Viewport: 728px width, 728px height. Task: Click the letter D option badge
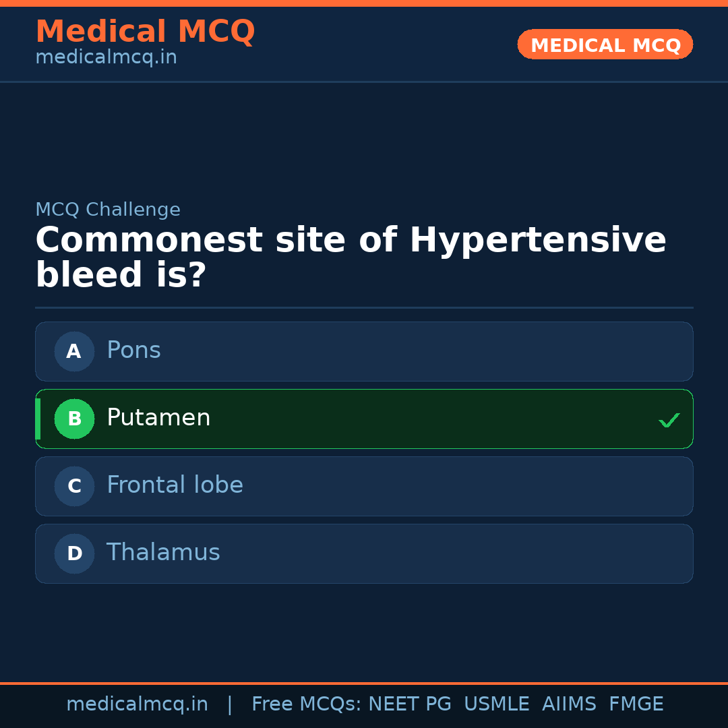tap(74, 553)
